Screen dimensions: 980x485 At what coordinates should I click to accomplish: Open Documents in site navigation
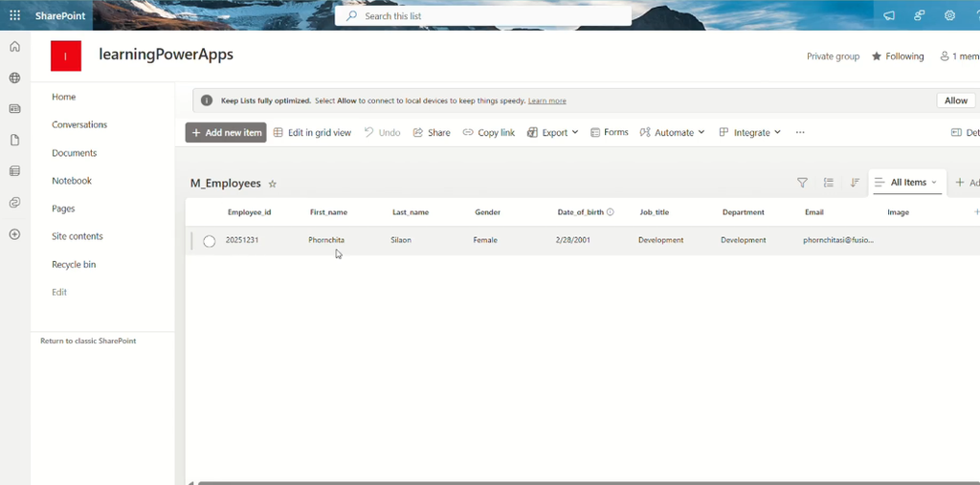tap(75, 153)
